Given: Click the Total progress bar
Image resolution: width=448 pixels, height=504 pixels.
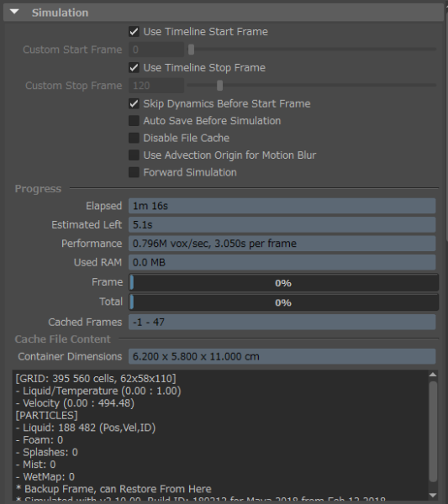Looking at the screenshot, I should pos(283,302).
